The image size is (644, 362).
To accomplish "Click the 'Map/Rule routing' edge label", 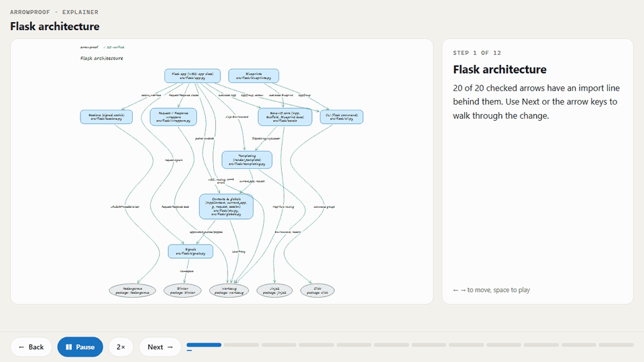I will [x=283, y=207].
